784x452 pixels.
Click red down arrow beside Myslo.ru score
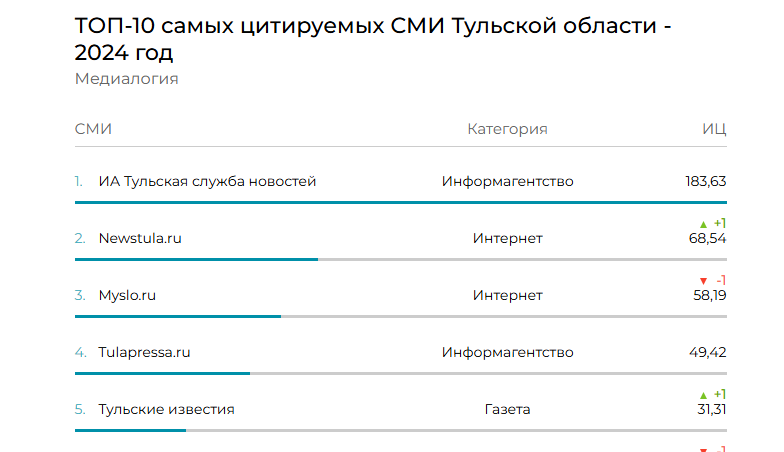704,280
